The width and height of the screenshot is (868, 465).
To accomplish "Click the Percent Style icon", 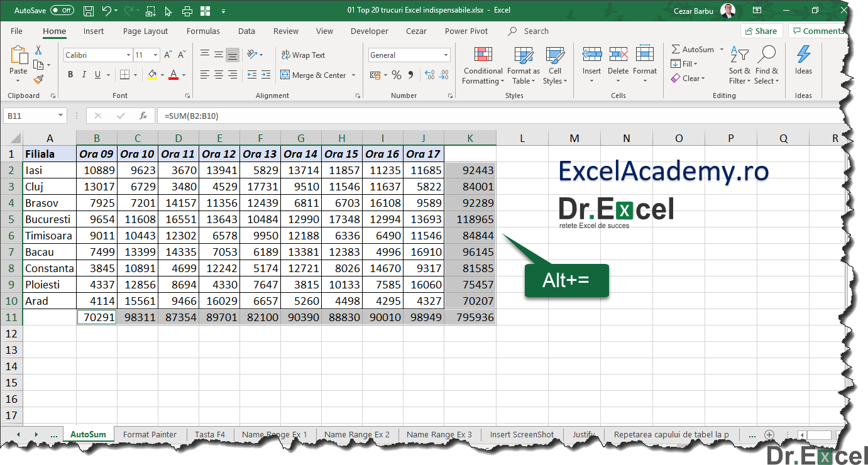I will [x=396, y=75].
